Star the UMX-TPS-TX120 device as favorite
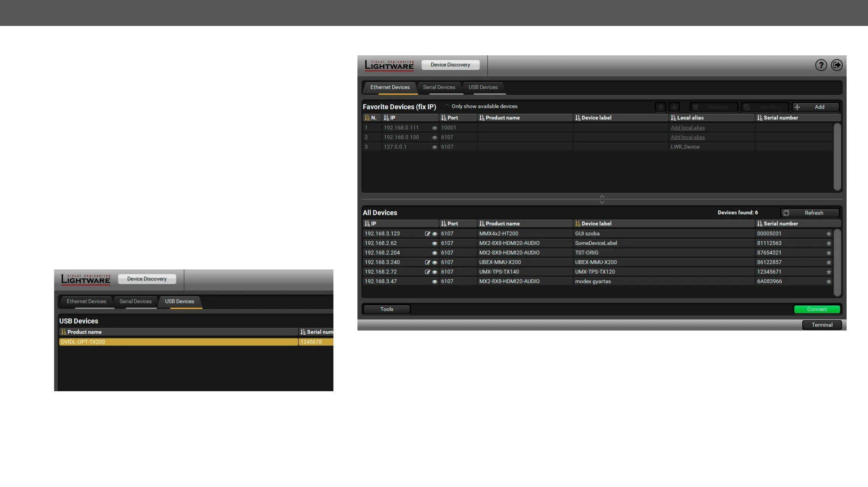 point(829,272)
